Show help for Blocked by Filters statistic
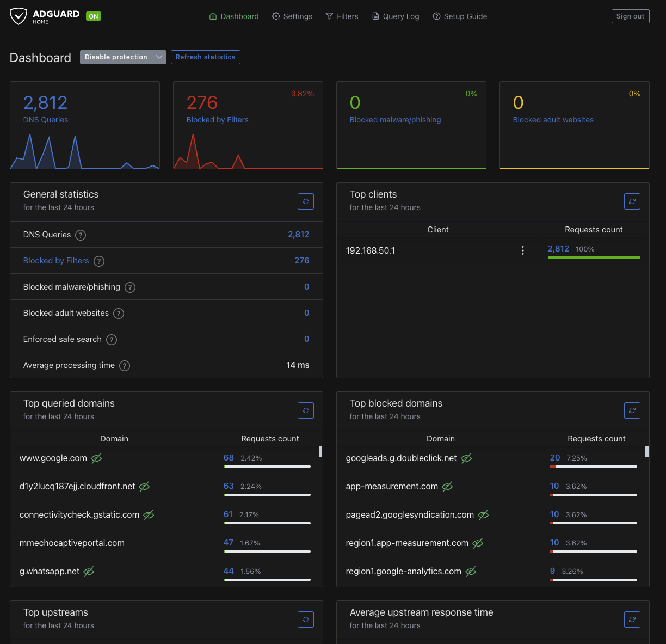The width and height of the screenshot is (666, 644). pos(99,261)
